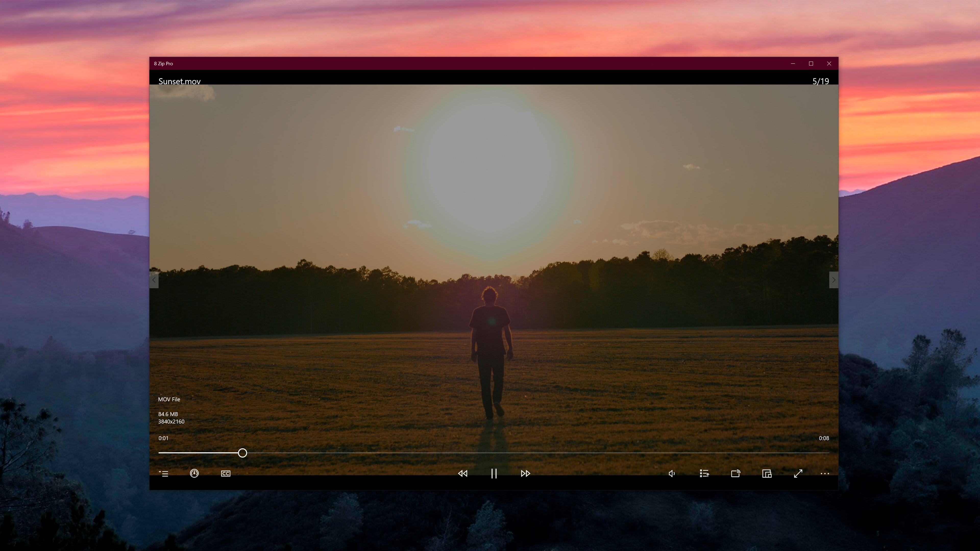The width and height of the screenshot is (980, 551).
Task: Go back to the previous archive item
Action: (154, 280)
